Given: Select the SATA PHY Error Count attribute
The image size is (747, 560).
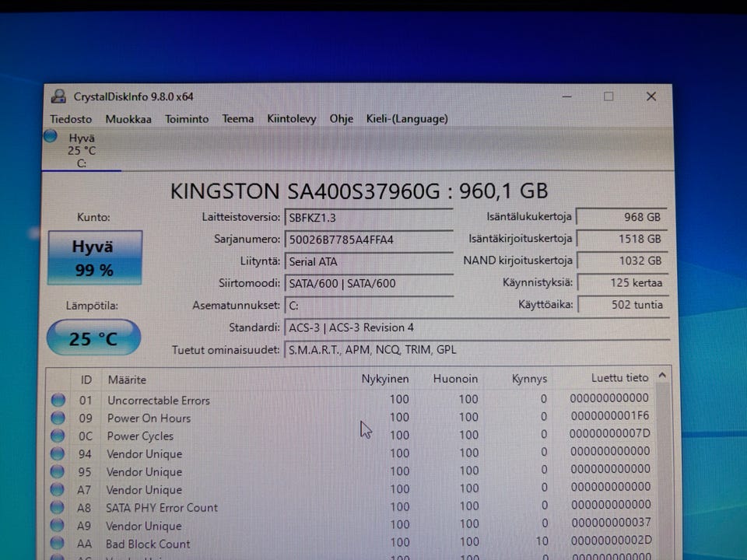Looking at the screenshot, I should tap(162, 508).
